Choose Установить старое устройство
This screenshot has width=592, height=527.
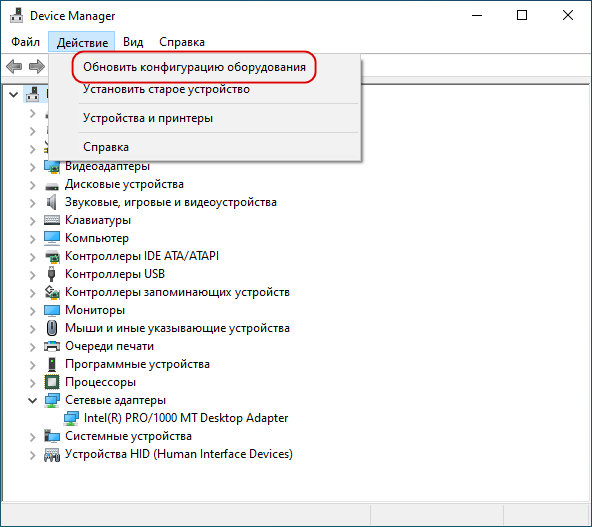(166, 89)
